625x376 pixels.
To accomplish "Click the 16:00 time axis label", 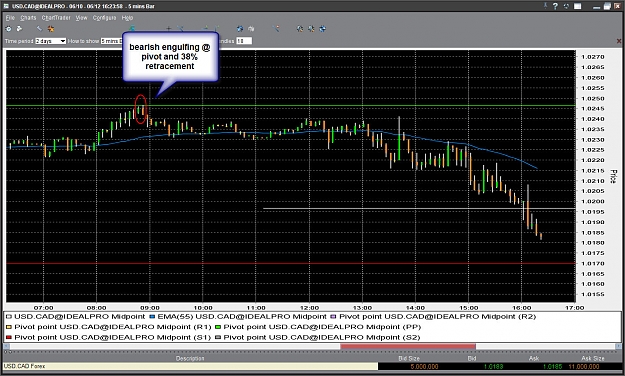I will [521, 308].
